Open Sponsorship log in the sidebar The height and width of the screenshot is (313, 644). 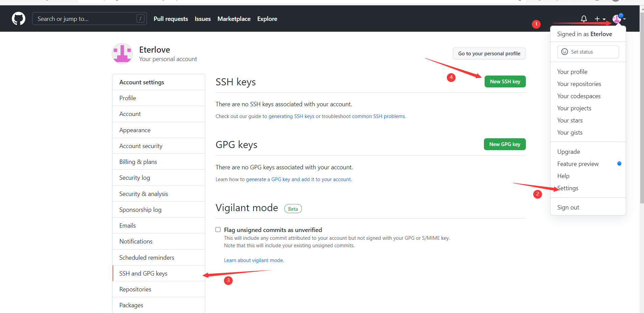(x=159, y=209)
